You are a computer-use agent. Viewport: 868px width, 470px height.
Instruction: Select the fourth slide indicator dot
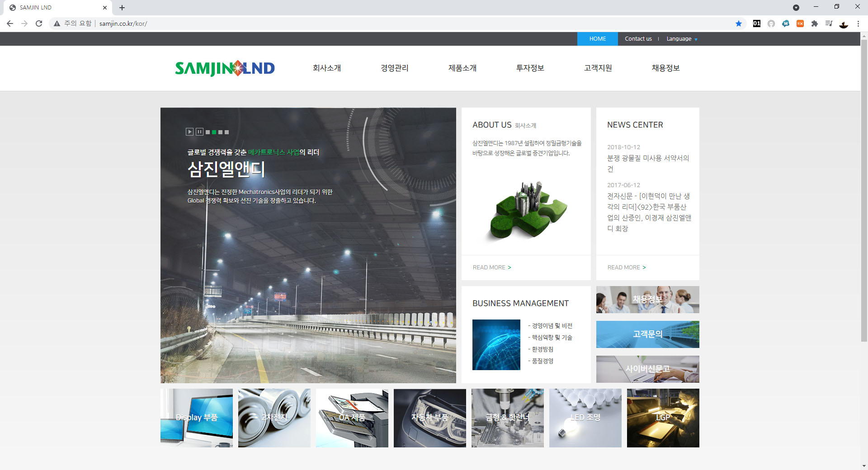pyautogui.click(x=226, y=132)
